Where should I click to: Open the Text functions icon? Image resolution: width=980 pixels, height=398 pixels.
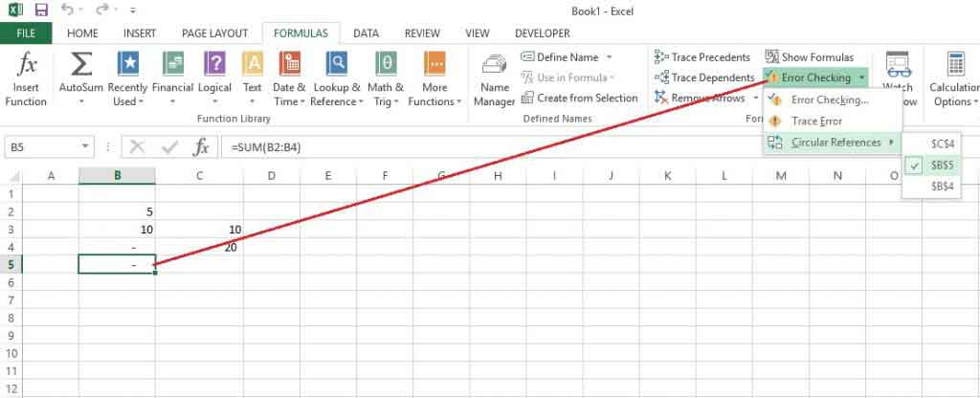point(253,64)
